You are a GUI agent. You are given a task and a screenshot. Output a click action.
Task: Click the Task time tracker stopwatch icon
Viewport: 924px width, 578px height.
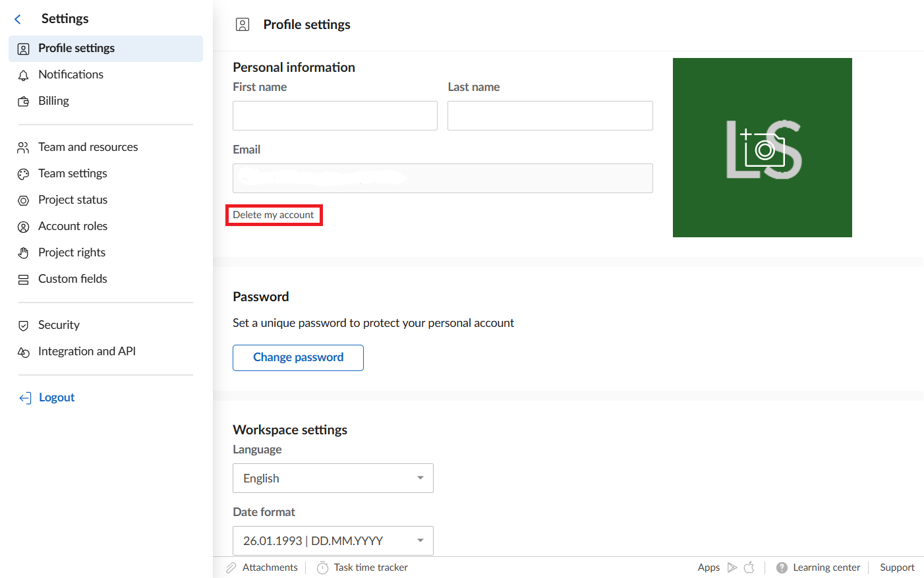[322, 567]
